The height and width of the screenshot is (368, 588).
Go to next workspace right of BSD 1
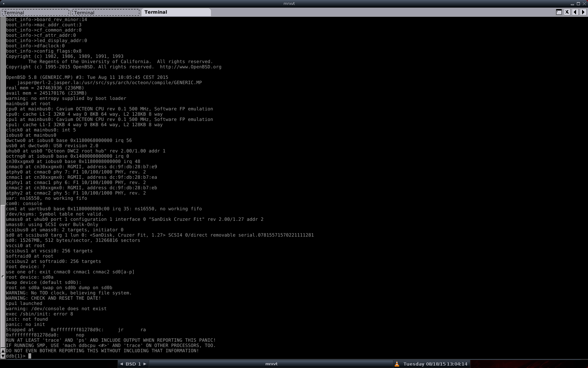145,364
